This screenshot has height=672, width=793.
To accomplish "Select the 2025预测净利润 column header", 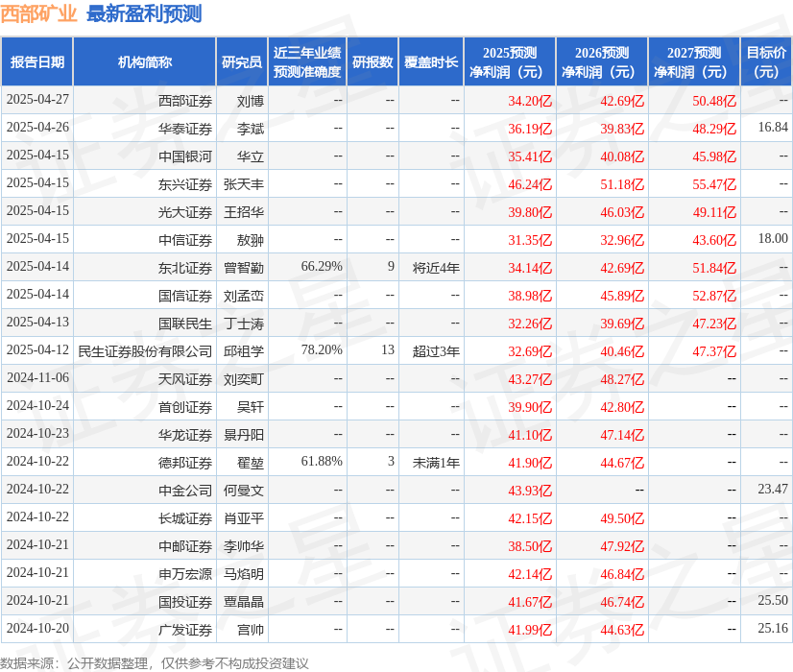I will (510, 62).
